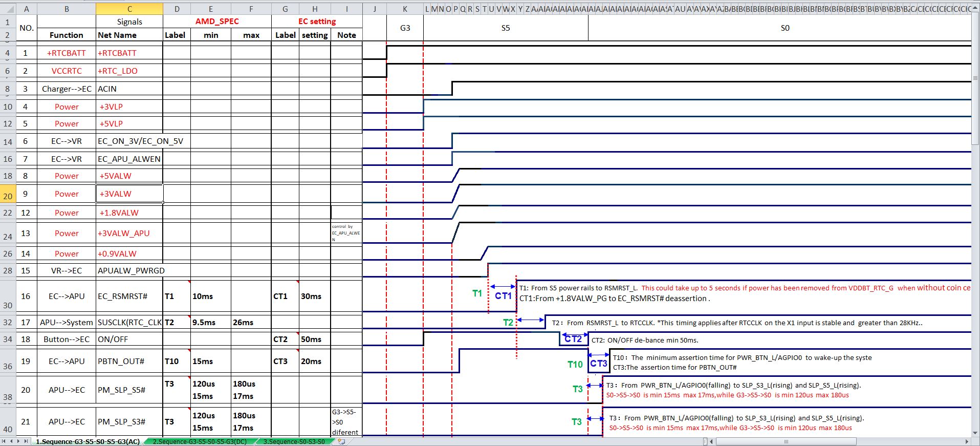
Task: Click the green T2 marker in timing diagram
Action: tap(508, 322)
